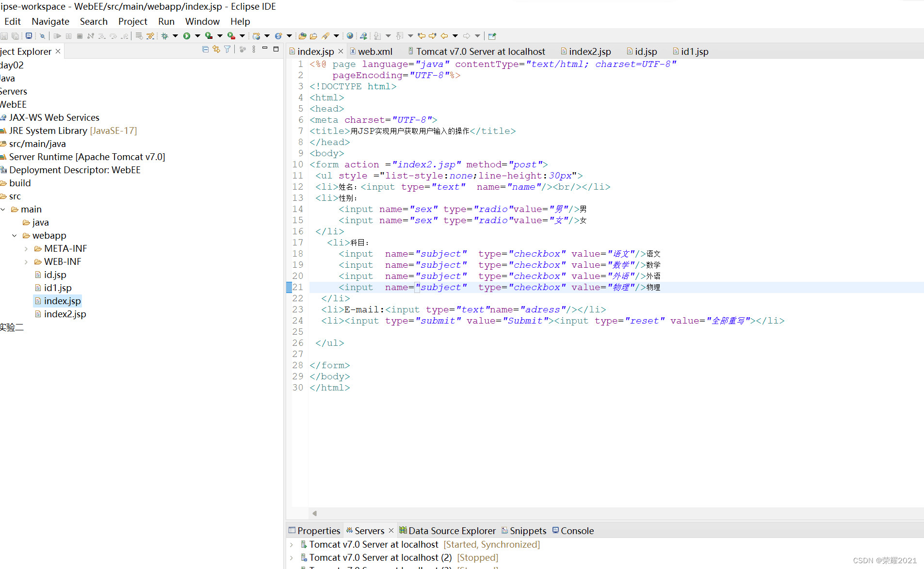
Task: Open the Navigate menu
Action: (x=50, y=21)
